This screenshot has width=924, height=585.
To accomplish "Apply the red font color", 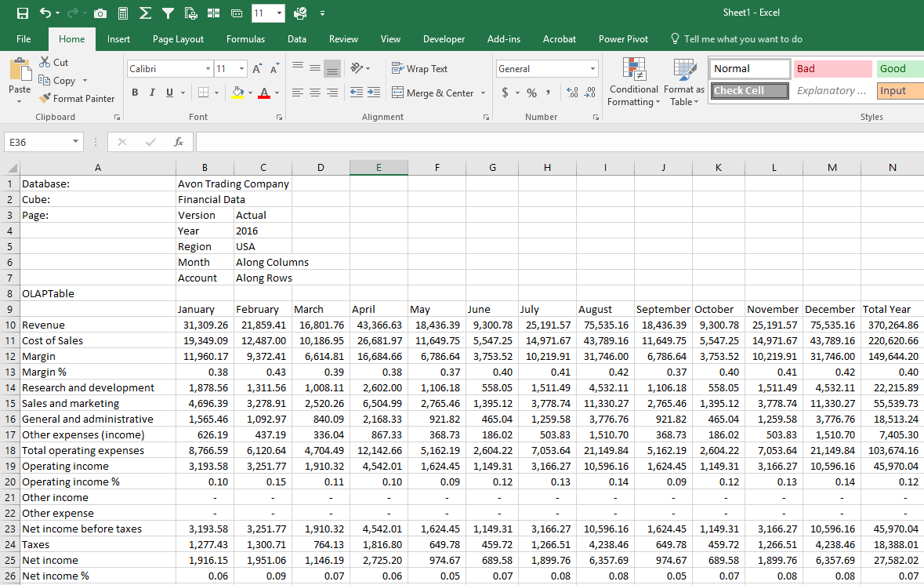I will pyautogui.click(x=264, y=93).
